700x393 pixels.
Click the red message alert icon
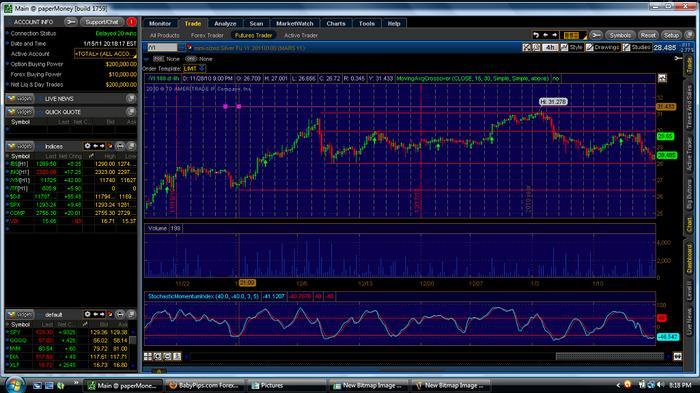pyautogui.click(x=131, y=22)
